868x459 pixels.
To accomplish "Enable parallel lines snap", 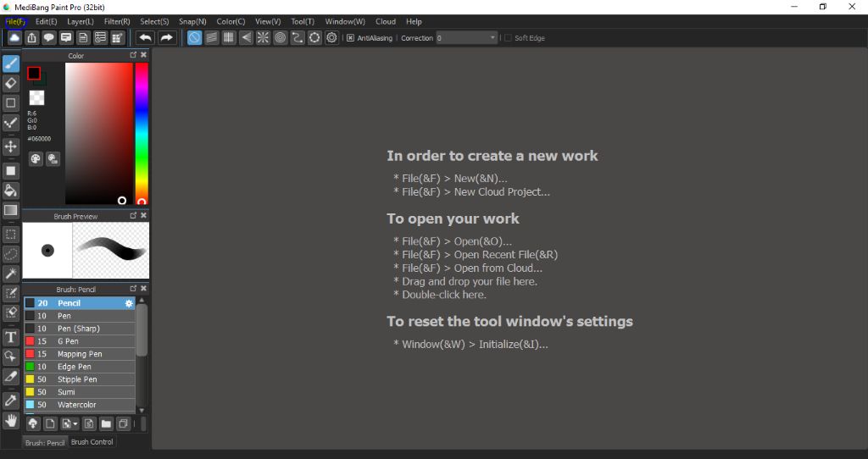I will click(x=211, y=37).
